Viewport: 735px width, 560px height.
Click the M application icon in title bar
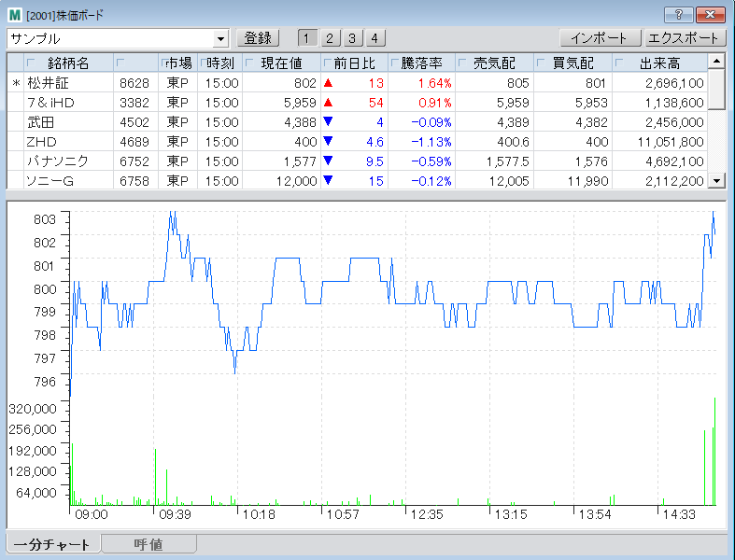(x=15, y=16)
